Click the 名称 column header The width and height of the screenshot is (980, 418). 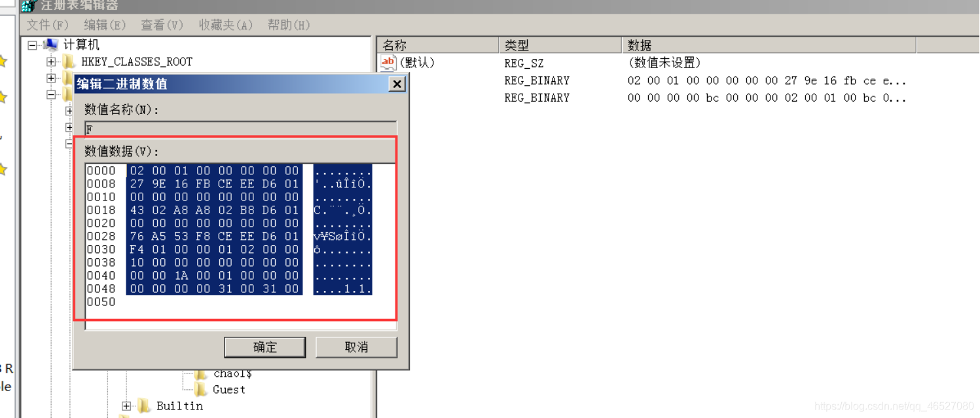(x=438, y=45)
